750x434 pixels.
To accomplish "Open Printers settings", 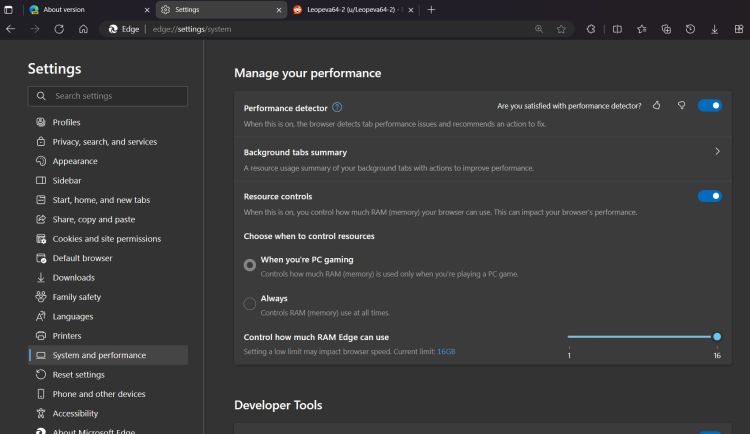I will point(108,335).
